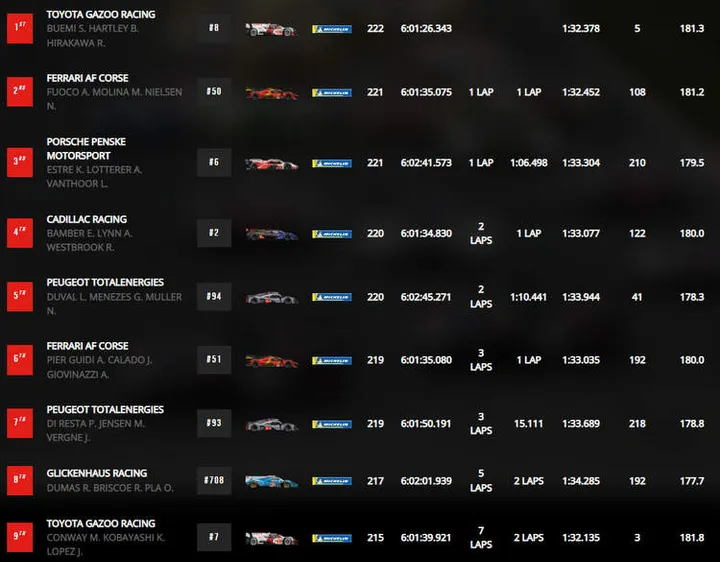Click Michelin logo in #51 Ferrari row
The height and width of the screenshot is (562, 720).
[x=332, y=360]
